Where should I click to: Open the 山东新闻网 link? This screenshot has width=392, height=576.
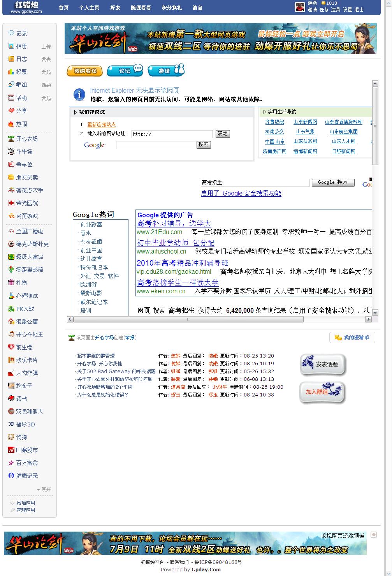[x=305, y=122]
